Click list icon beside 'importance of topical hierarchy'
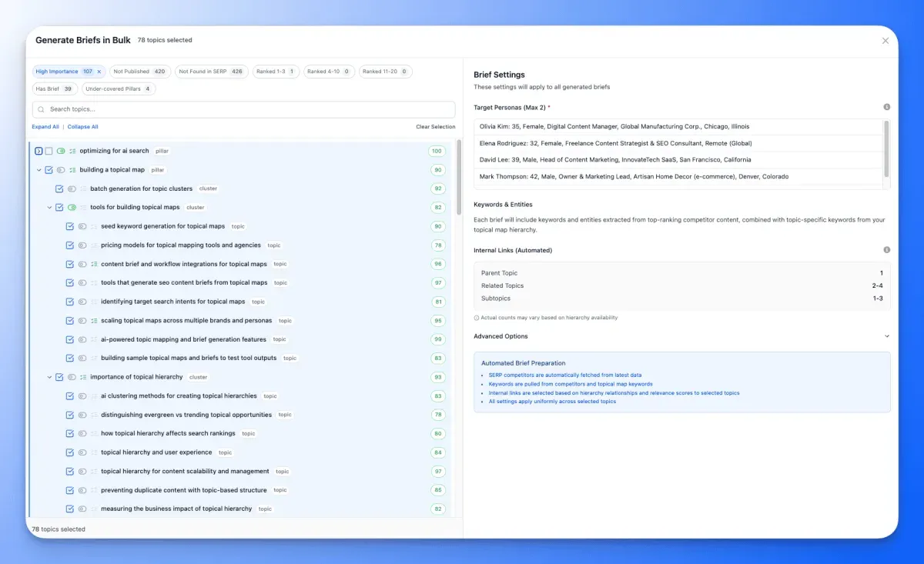 [x=83, y=377]
